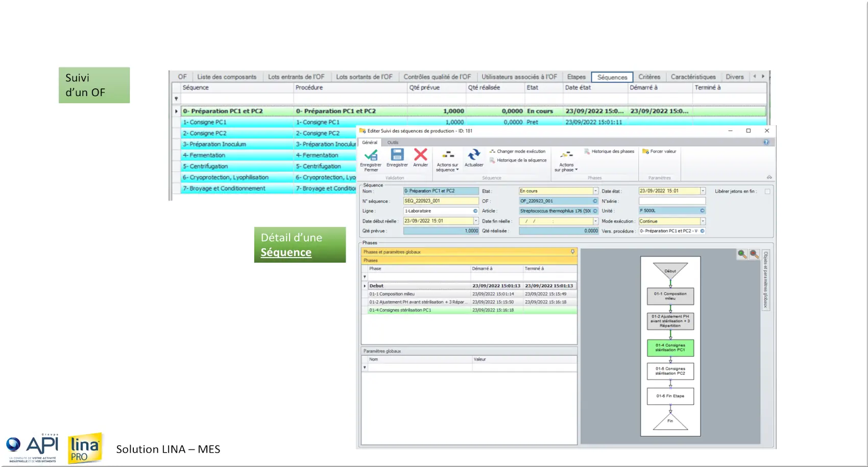Click the blue help icon in editor
This screenshot has width=868, height=467.
(x=766, y=143)
